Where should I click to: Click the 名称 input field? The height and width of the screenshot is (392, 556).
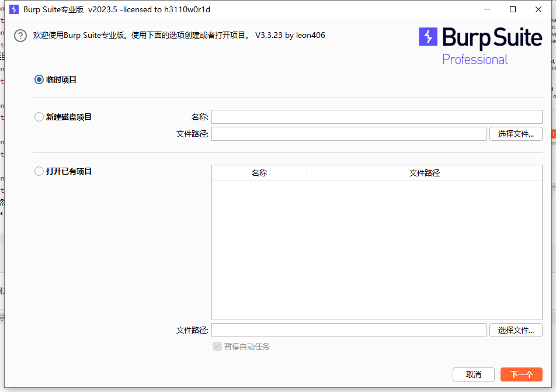click(377, 117)
